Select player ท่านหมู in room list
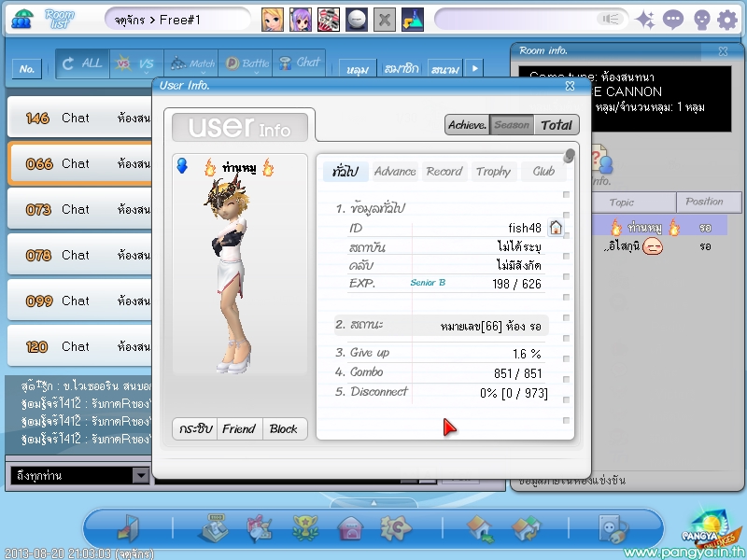Screen dimensions: 747x560 pos(660,227)
